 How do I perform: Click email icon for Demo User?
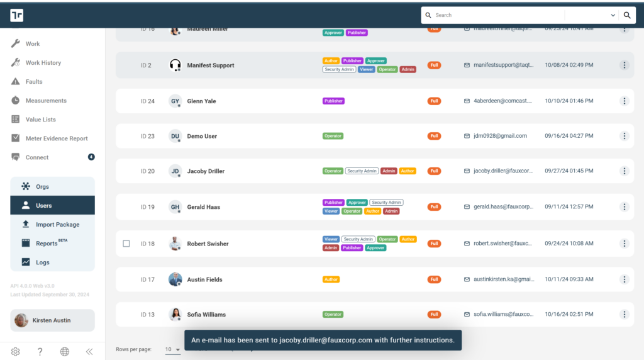pos(467,135)
